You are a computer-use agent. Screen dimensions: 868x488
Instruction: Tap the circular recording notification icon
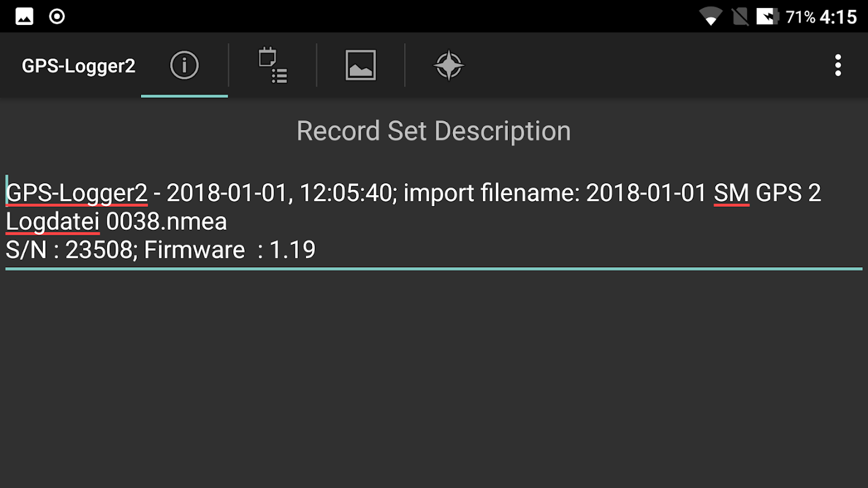[57, 16]
